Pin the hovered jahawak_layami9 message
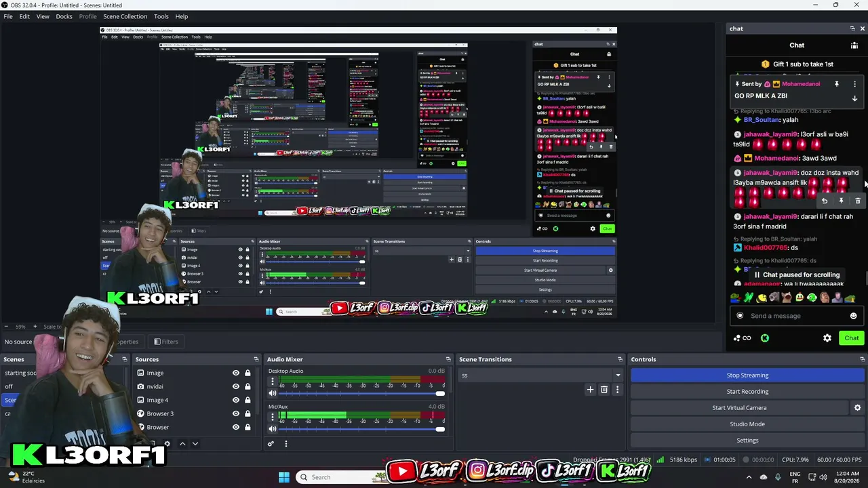The image size is (868, 488). pos(841,201)
